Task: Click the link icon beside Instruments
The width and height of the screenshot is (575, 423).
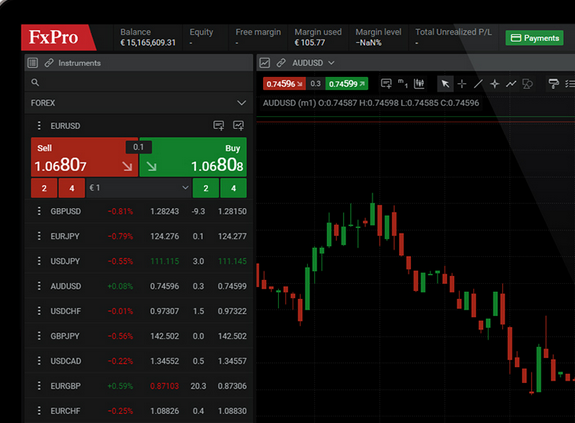Action: pos(49,63)
